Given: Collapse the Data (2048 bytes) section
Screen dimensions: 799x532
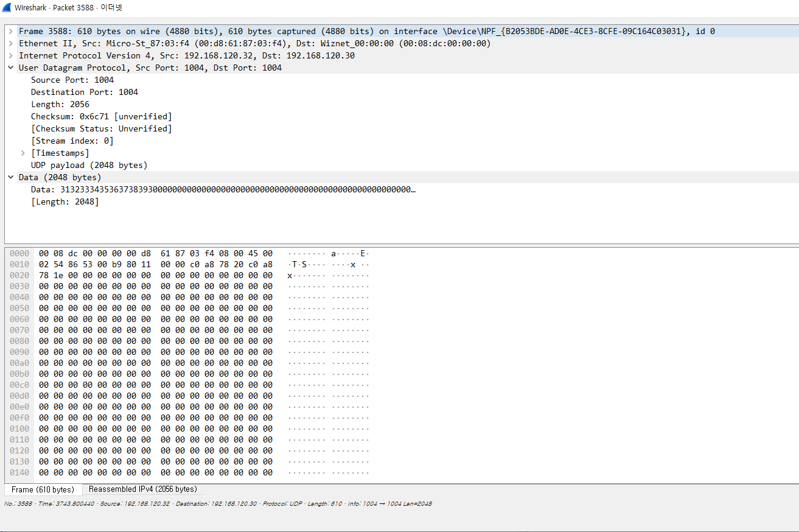Looking at the screenshot, I should pos(11,177).
